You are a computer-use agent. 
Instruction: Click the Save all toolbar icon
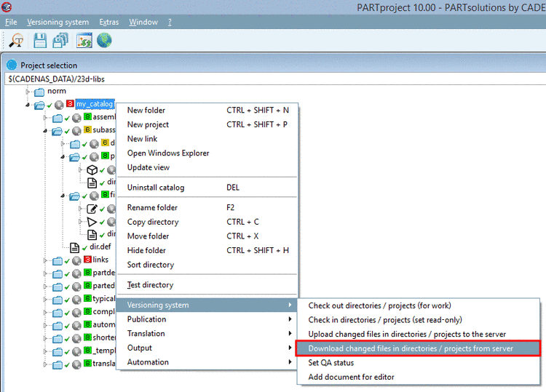60,41
